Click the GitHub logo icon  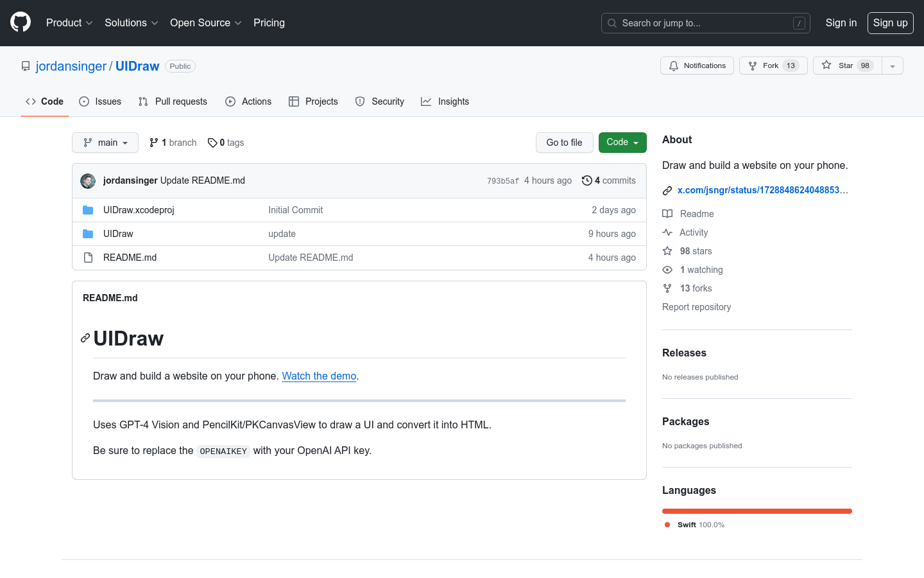click(x=21, y=22)
